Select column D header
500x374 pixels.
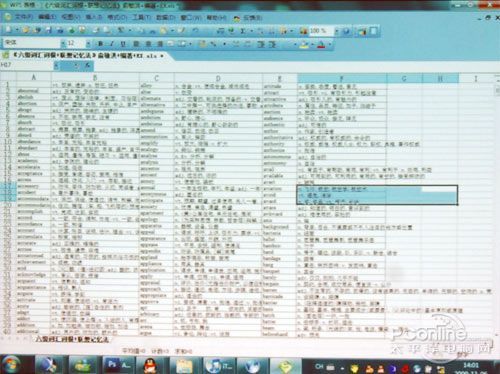tap(218, 78)
